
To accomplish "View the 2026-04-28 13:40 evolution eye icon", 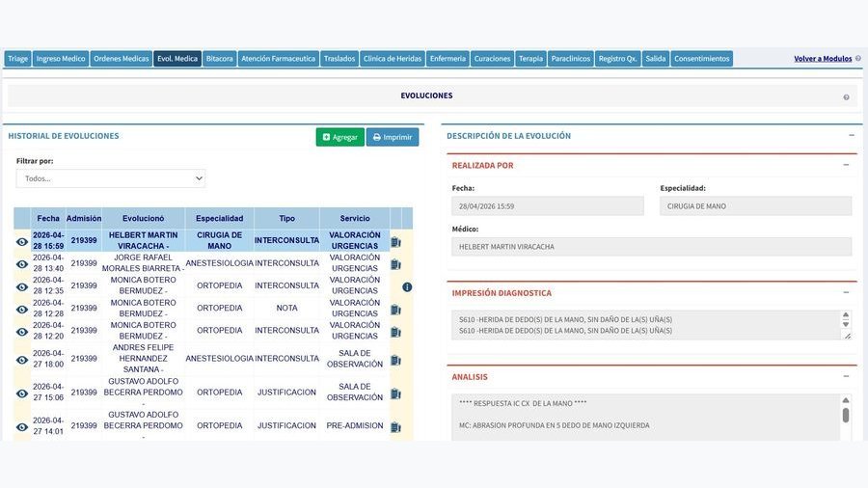I will coord(21,264).
